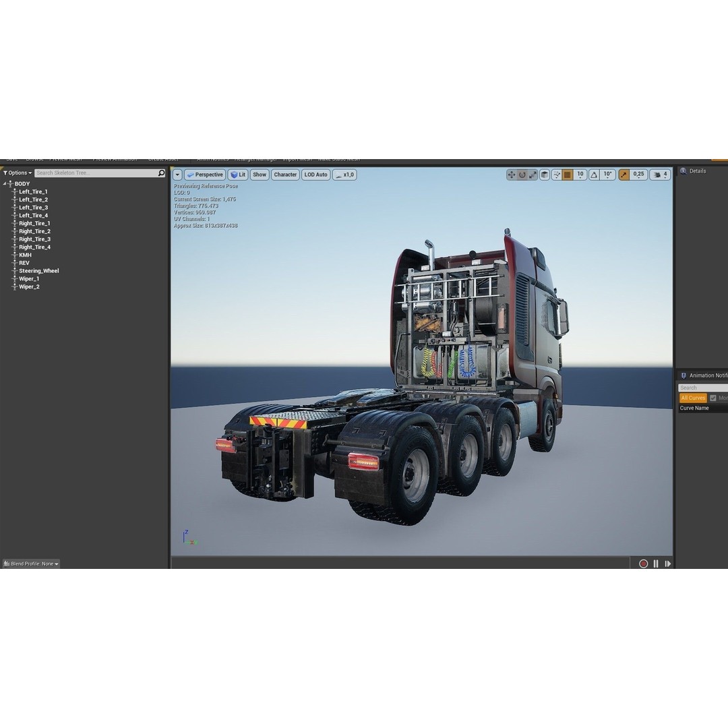Click the Search Skeleton Tree field

(x=96, y=173)
